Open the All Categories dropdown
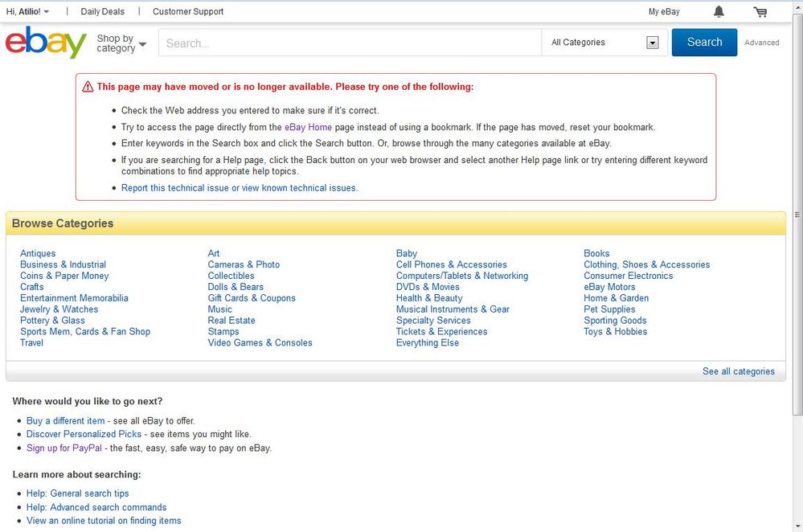 604,43
